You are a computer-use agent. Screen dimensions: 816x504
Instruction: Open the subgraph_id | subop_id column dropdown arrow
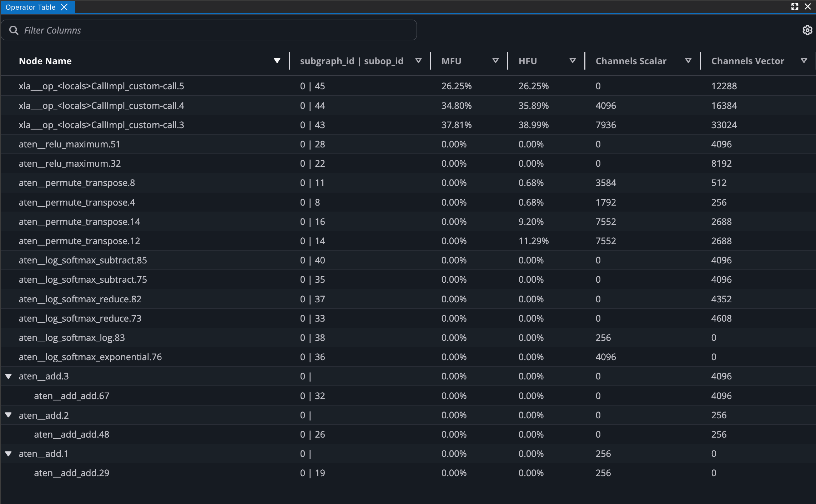pos(418,61)
